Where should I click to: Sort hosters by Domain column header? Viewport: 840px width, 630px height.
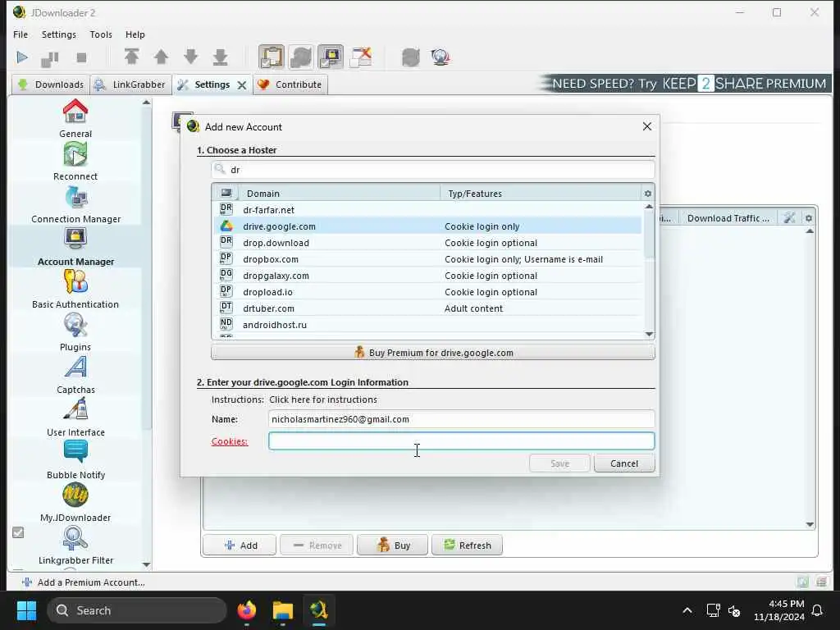[340, 194]
